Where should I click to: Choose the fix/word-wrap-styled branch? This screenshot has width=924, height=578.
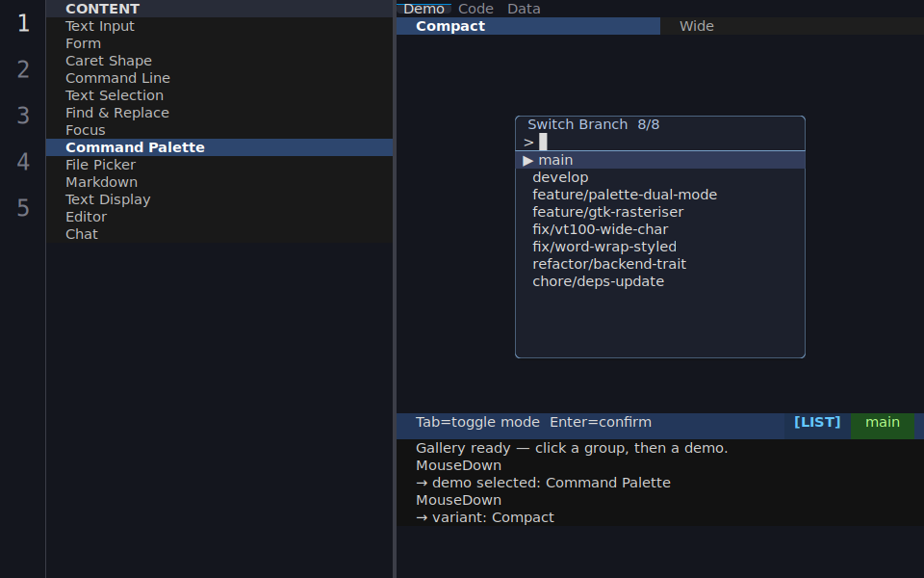coord(660,247)
